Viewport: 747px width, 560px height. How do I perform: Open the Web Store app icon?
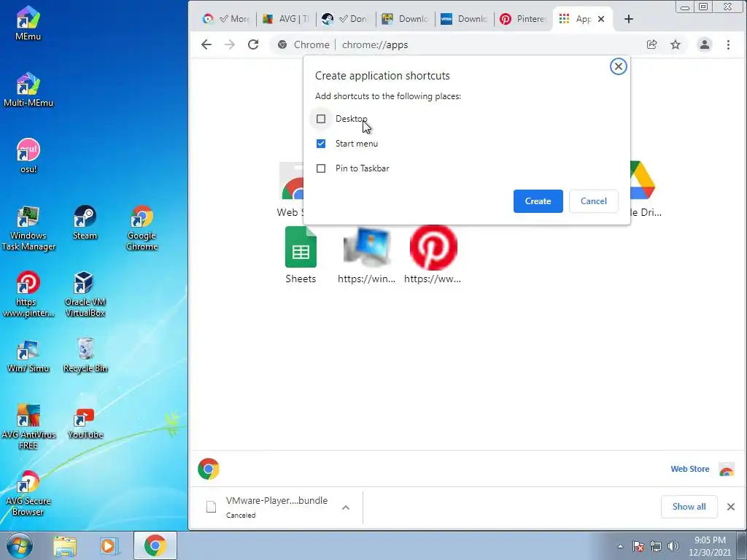pyautogui.click(x=290, y=190)
